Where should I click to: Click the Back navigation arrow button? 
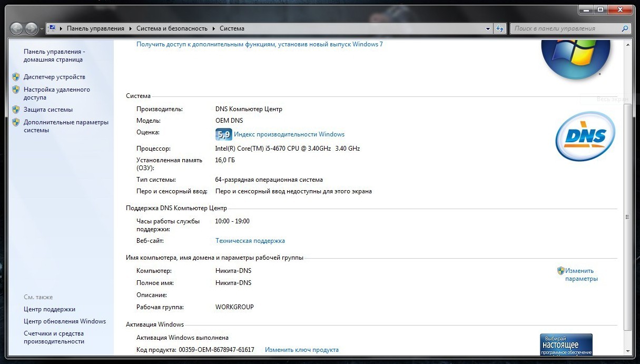17,28
